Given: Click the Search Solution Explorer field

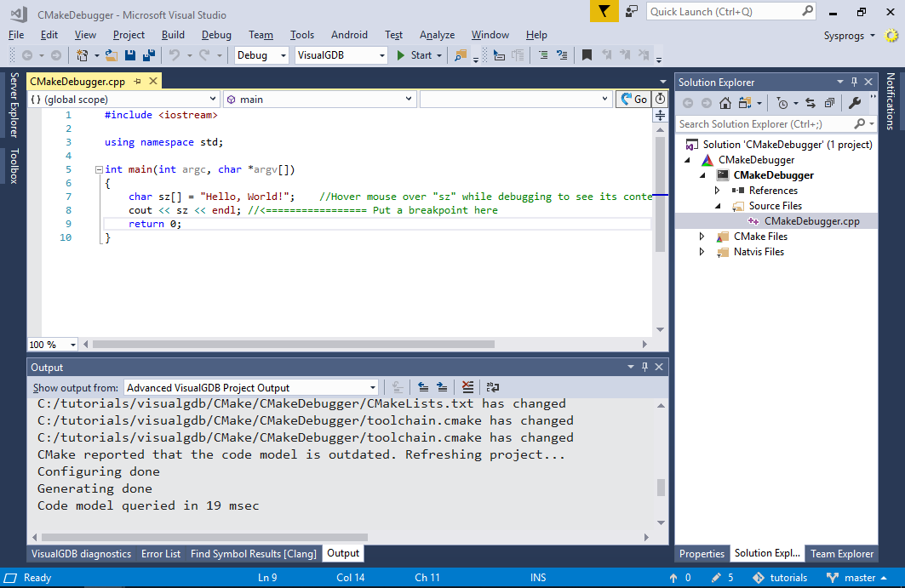Looking at the screenshot, I should 776,124.
